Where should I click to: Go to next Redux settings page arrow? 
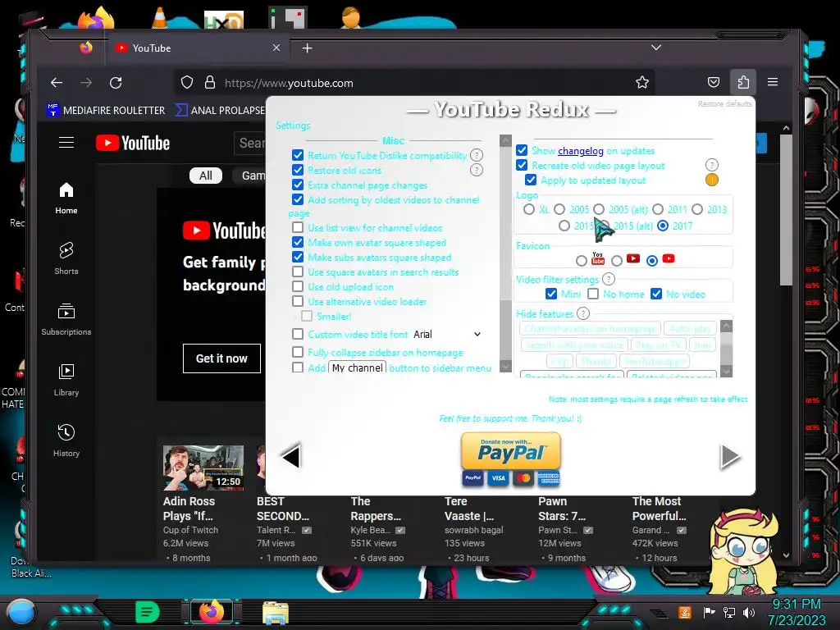[x=729, y=456]
